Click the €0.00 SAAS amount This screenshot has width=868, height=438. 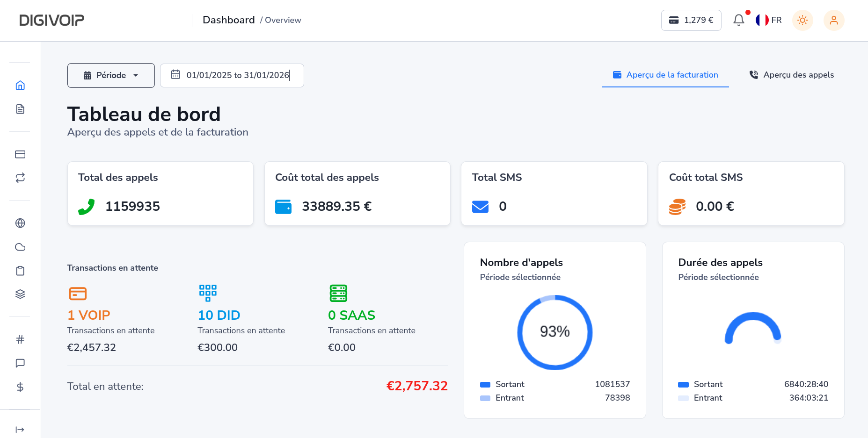pyautogui.click(x=342, y=348)
